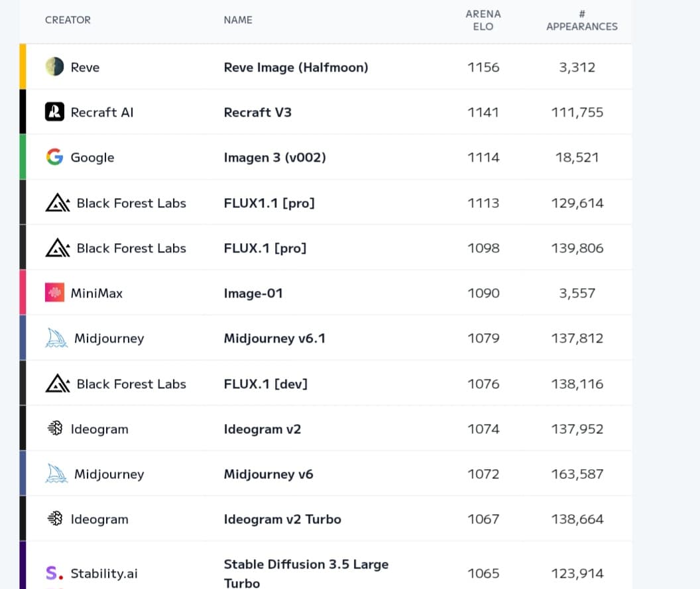Click Black Forest Labs logo in FLUX.1 [dev] row
Image resolution: width=700 pixels, height=589 pixels.
(x=58, y=384)
